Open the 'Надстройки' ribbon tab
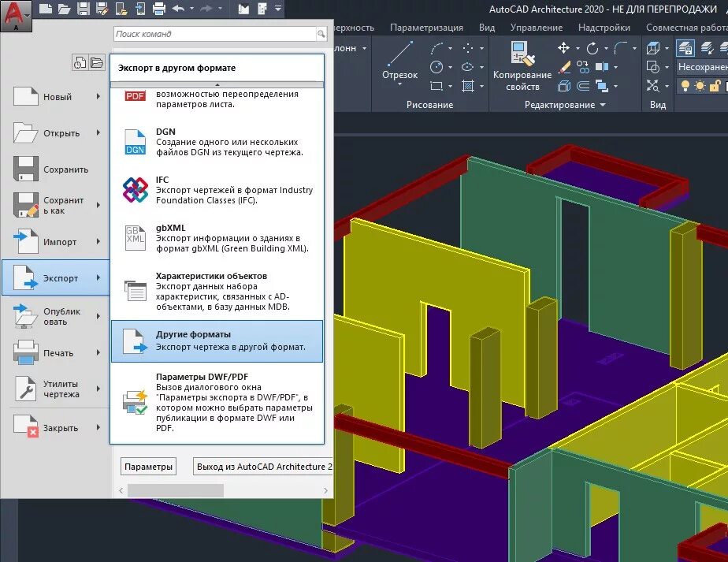Viewport: 728px width, 562px height. [x=604, y=28]
